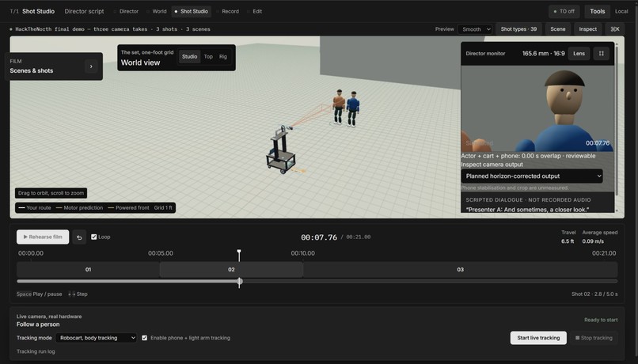The height and width of the screenshot is (364, 638).
Task: Click the Director monitor camera preview
Action: (x=537, y=108)
